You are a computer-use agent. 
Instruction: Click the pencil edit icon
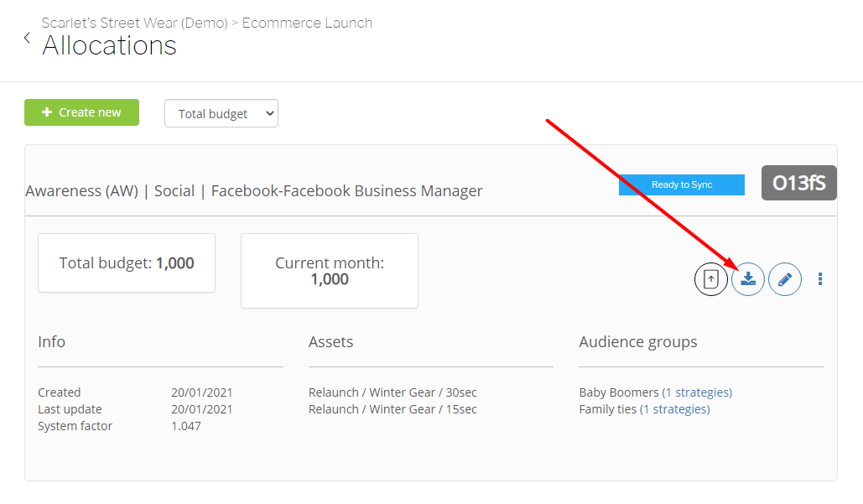pos(785,279)
